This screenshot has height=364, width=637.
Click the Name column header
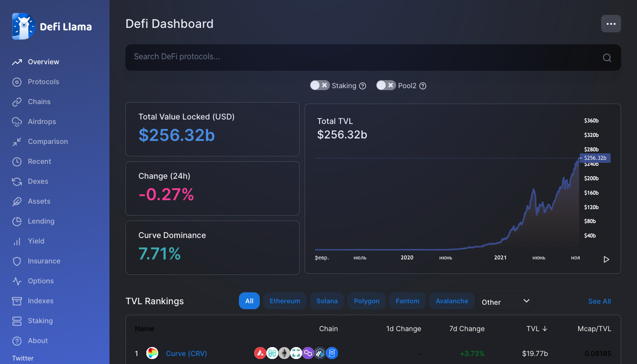point(144,329)
